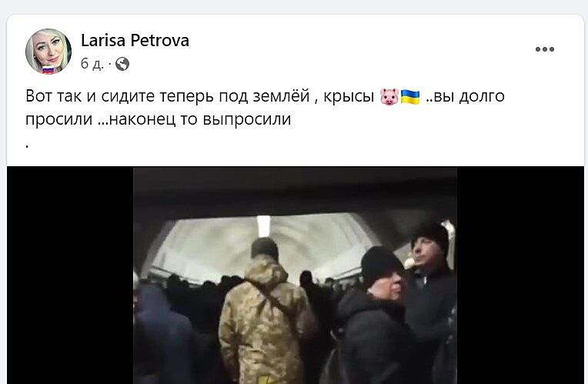Click the Larisa Petrova name link
This screenshot has width=588, height=384.
point(135,41)
